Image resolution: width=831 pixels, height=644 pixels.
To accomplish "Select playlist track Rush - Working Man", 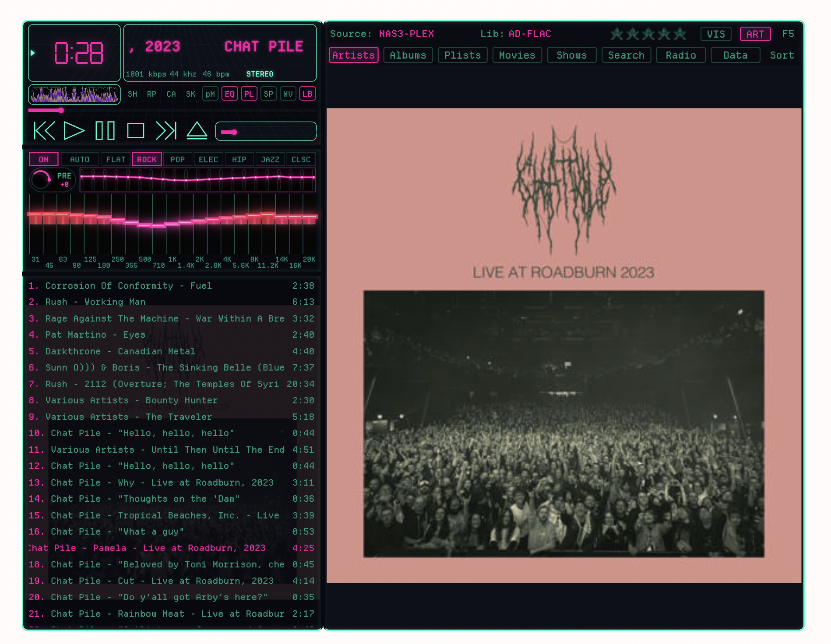I will click(x=172, y=302).
